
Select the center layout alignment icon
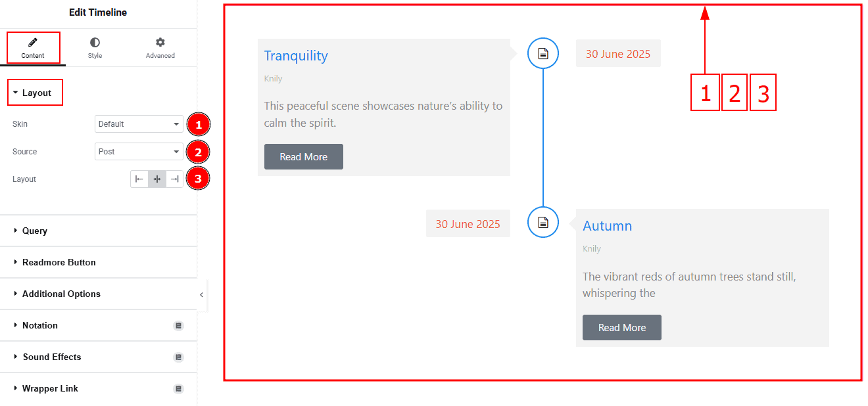point(157,179)
